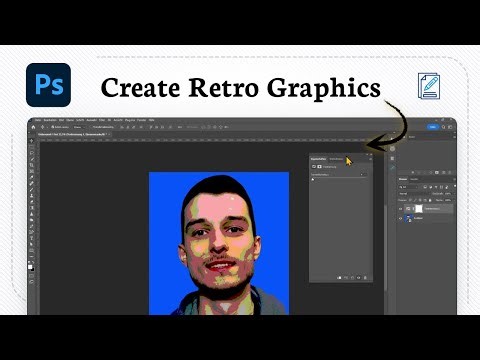Screen dimensions: 480x360
Task: Close the open document tab
Action: click(109, 134)
